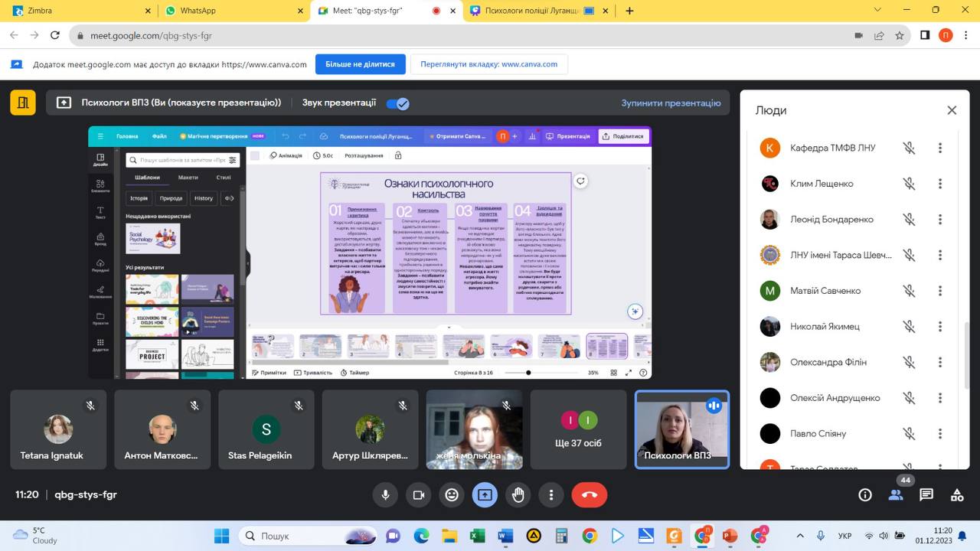The height and width of the screenshot is (551, 980).
Task: Open meeting details info icon
Action: (865, 495)
